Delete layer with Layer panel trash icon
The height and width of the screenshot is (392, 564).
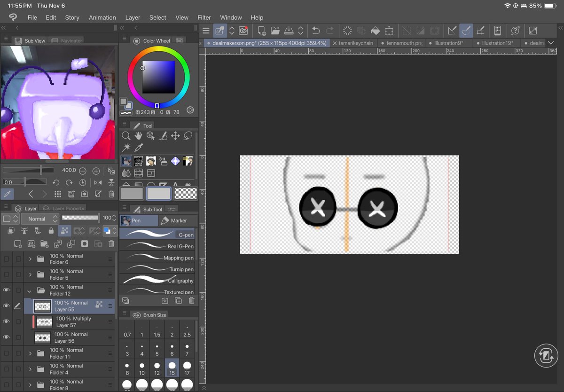[x=111, y=243]
